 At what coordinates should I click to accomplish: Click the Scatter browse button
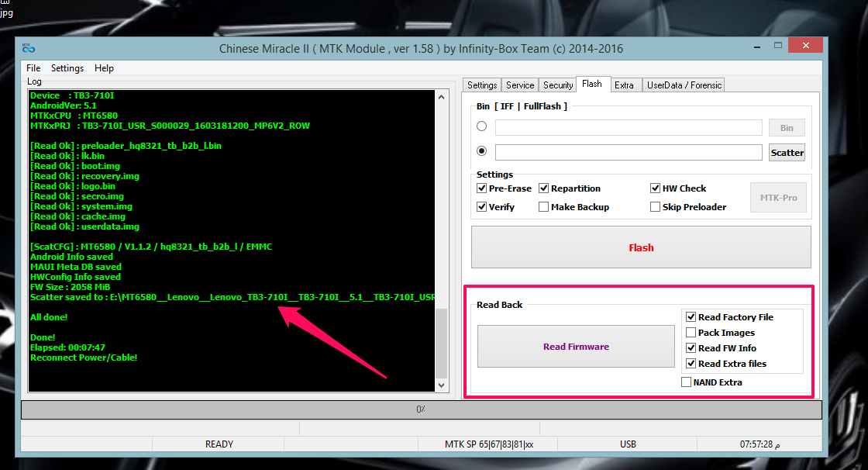787,153
